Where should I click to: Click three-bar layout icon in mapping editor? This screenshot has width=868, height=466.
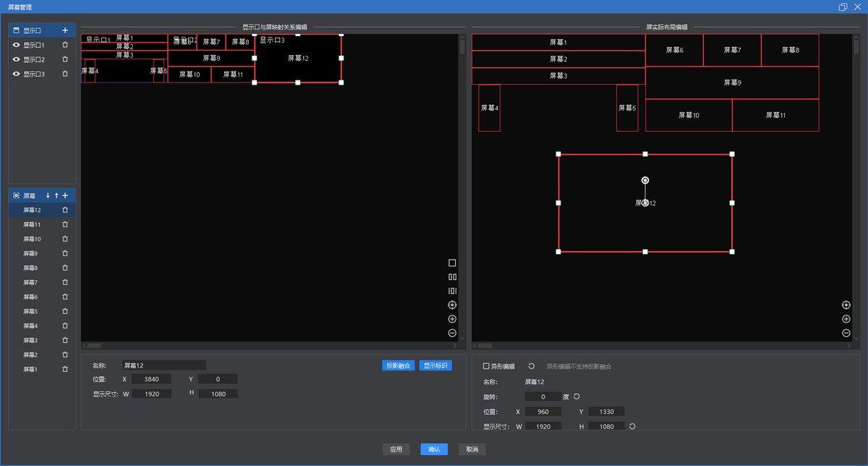pyautogui.click(x=452, y=291)
